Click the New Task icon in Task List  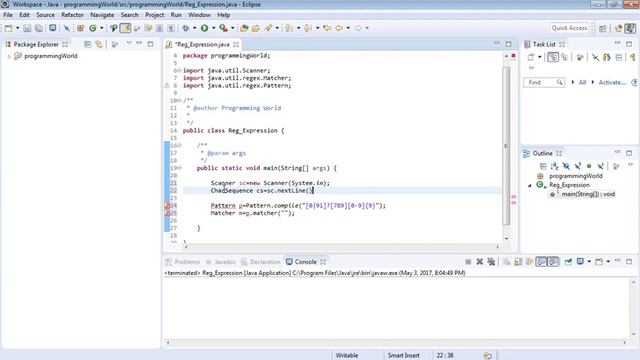pos(531,58)
